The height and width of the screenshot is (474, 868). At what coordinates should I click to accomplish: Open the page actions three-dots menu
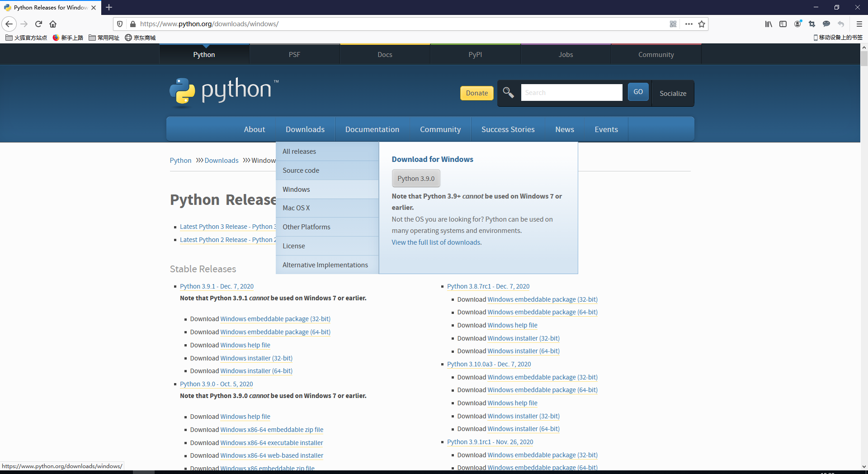pyautogui.click(x=689, y=24)
